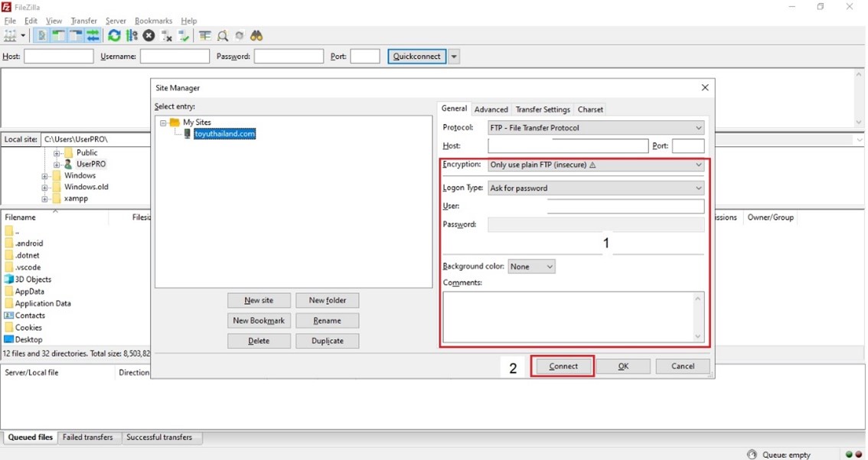The height and width of the screenshot is (460, 868).
Task: Open the Protocol dropdown
Action: pyautogui.click(x=596, y=128)
